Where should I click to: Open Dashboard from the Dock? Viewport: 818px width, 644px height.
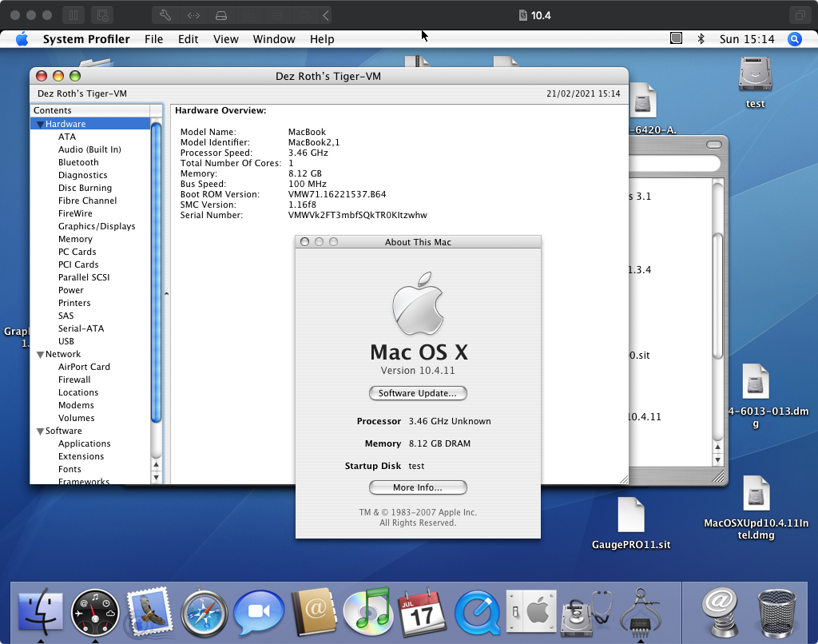(x=95, y=613)
